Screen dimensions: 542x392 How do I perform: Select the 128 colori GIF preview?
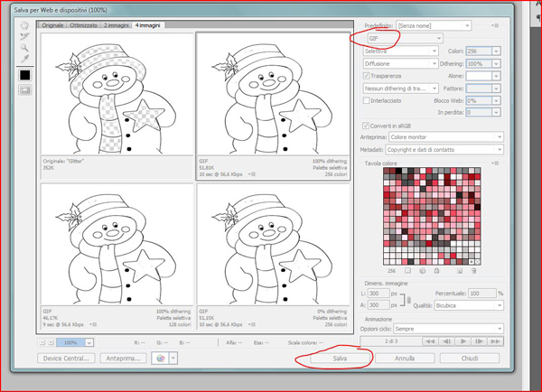(x=117, y=244)
